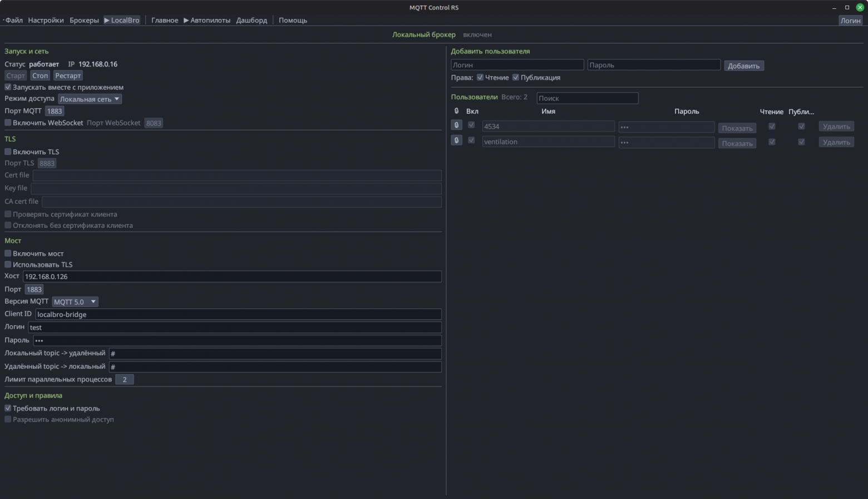The width and height of the screenshot is (868, 499).
Task: Click the Поиск users search field
Action: pos(588,98)
